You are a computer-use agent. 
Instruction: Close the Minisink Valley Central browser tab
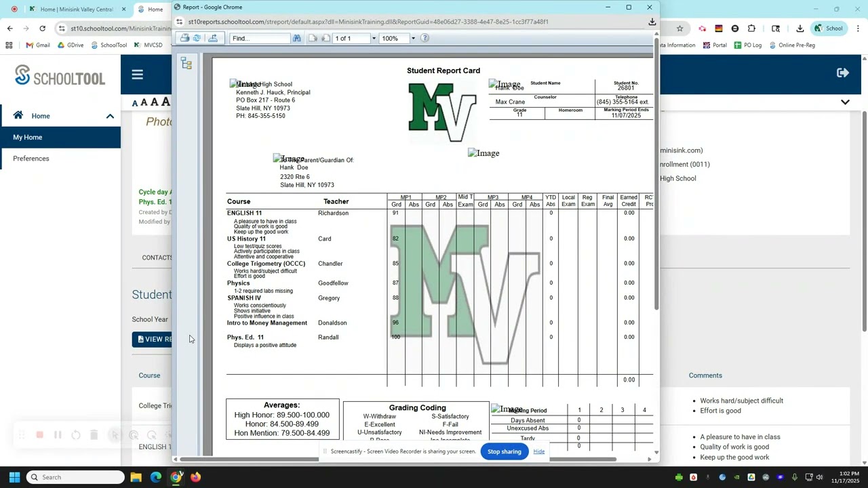[x=123, y=9]
